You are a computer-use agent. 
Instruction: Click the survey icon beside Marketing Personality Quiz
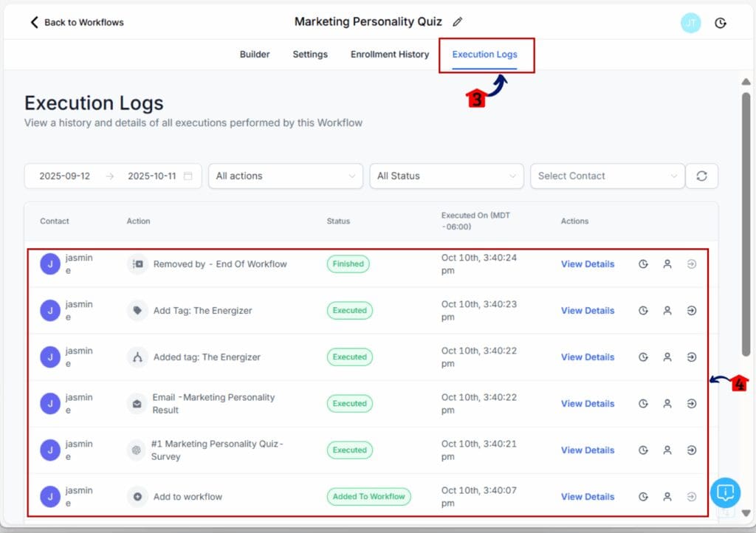tap(137, 450)
